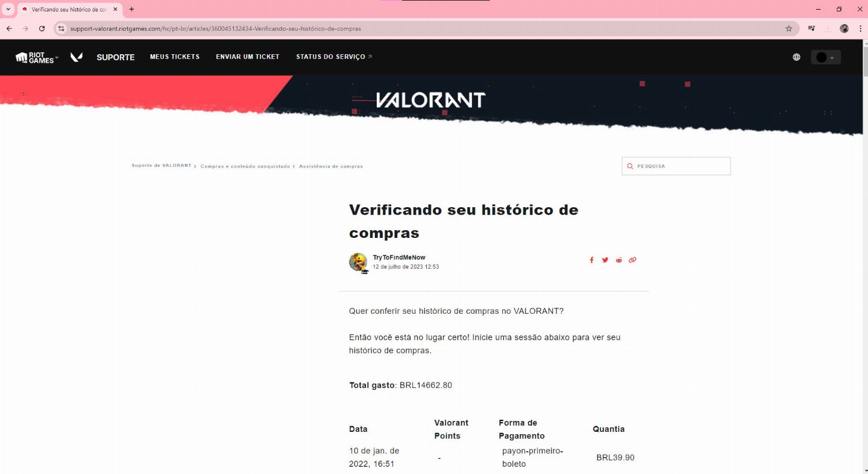This screenshot has height=474, width=868.
Task: Go forward to the next page
Action: [25, 28]
